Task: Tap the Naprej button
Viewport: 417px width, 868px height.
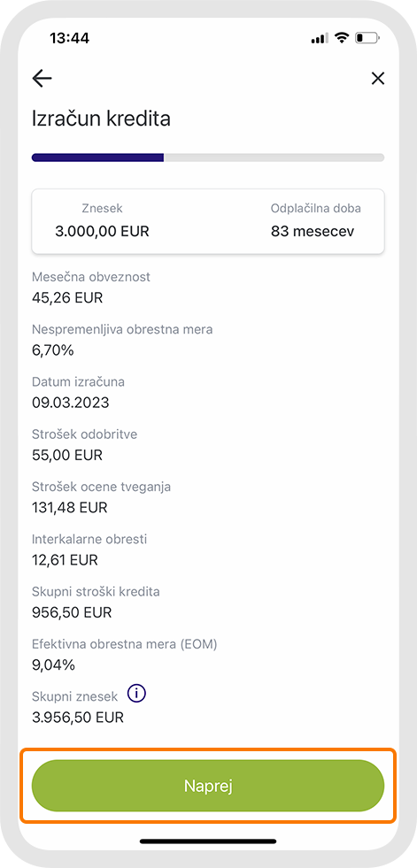Action: click(208, 786)
